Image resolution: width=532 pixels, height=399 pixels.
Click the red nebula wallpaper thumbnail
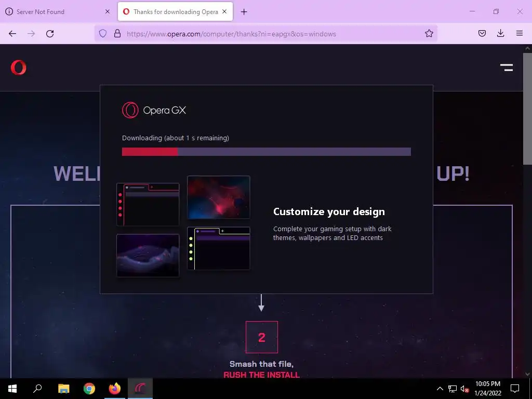(x=219, y=197)
